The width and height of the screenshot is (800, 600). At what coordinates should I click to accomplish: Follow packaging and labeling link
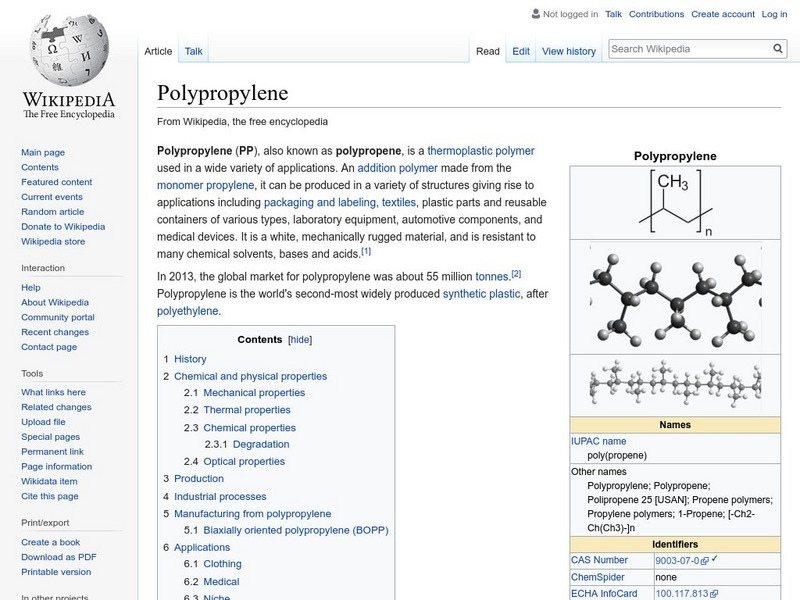[319, 203]
